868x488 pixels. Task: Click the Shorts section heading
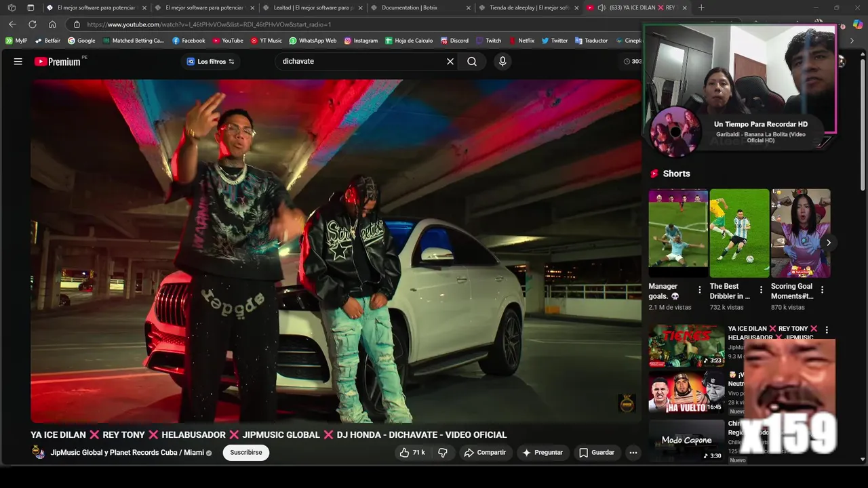676,174
